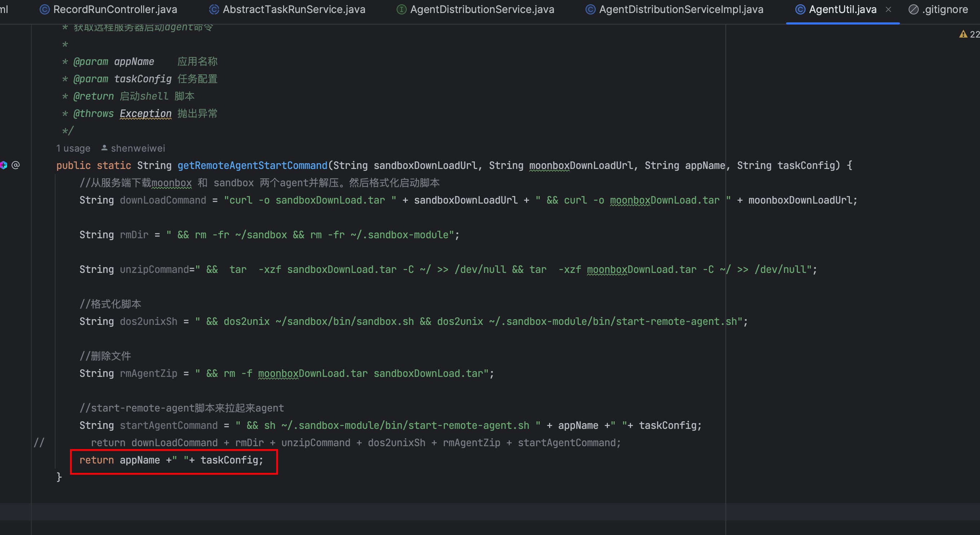Close the AgentUtil.java tab
The height and width of the screenshot is (535, 980).
888,9
